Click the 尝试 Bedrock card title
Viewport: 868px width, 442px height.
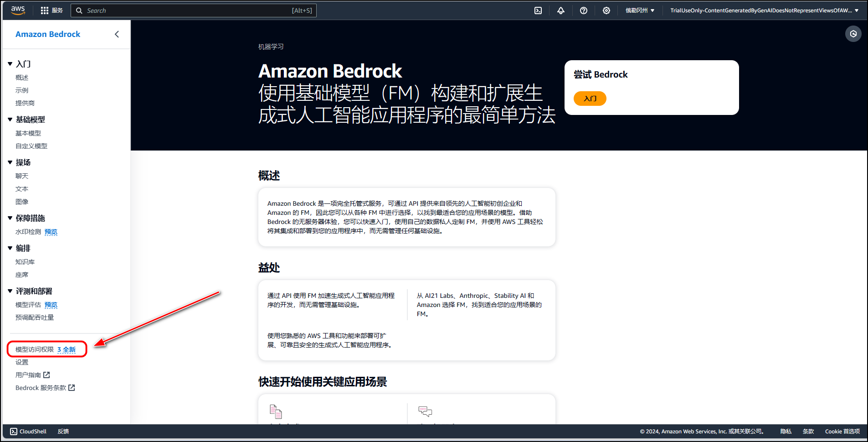pos(601,74)
